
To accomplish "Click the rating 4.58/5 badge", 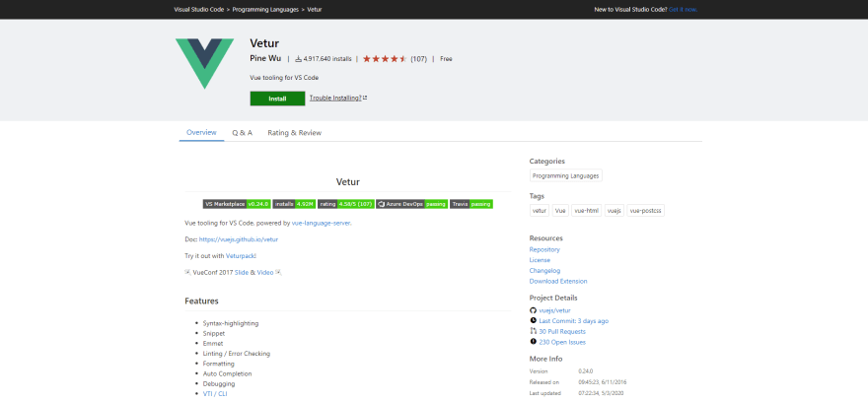I will pos(346,204).
